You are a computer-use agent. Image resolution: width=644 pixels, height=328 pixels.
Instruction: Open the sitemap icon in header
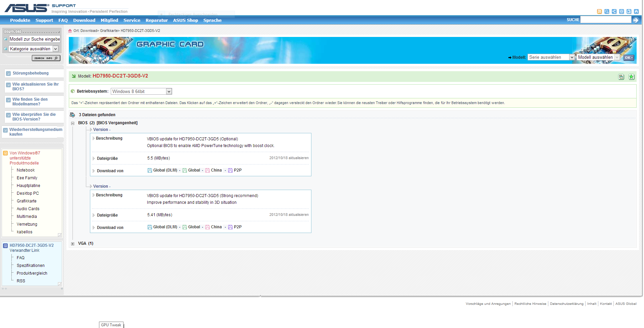tap(614, 11)
